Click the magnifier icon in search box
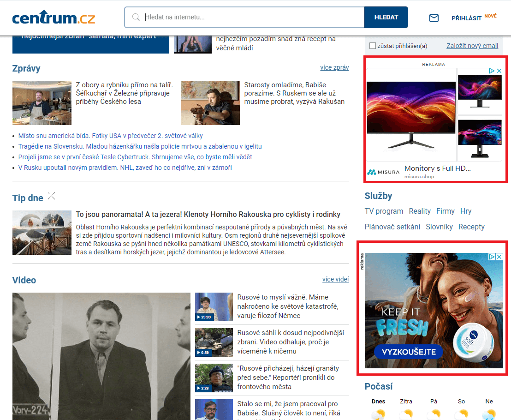Viewport: 511px width, 420px height. point(136,18)
